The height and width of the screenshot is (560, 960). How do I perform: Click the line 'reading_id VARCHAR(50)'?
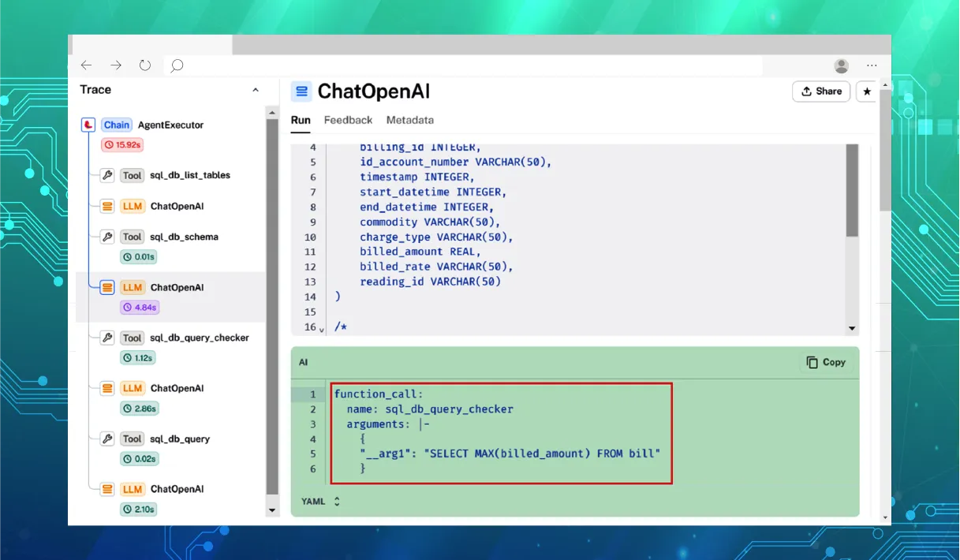pos(430,282)
